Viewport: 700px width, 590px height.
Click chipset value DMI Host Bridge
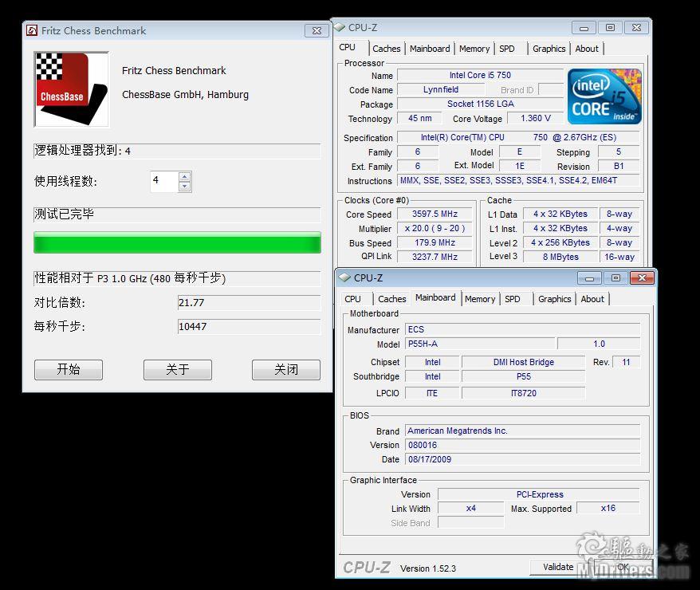523,362
